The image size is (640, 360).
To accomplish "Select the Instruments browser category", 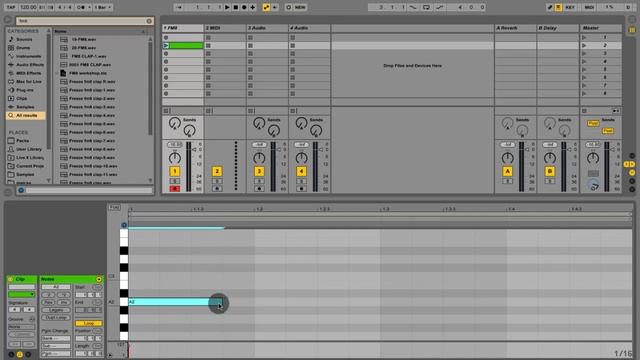I will 28,56.
